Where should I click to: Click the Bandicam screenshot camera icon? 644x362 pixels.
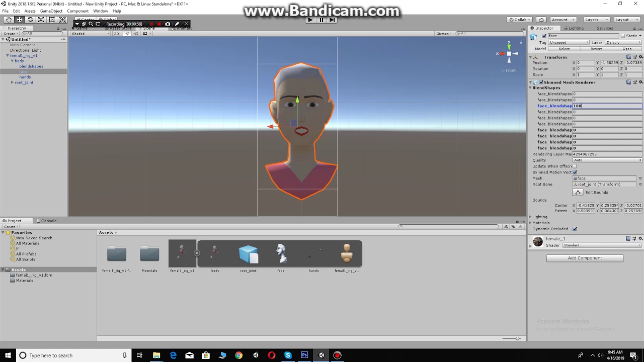pos(168,24)
